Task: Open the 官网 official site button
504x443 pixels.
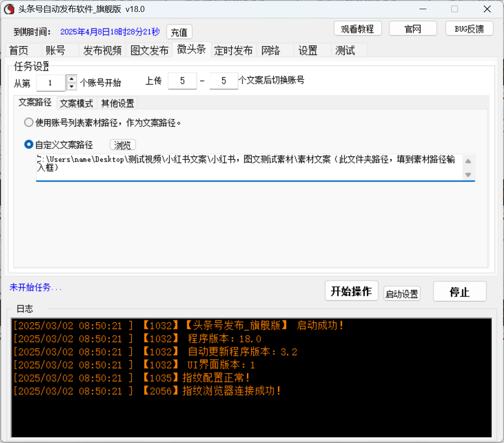Action: pyautogui.click(x=413, y=29)
